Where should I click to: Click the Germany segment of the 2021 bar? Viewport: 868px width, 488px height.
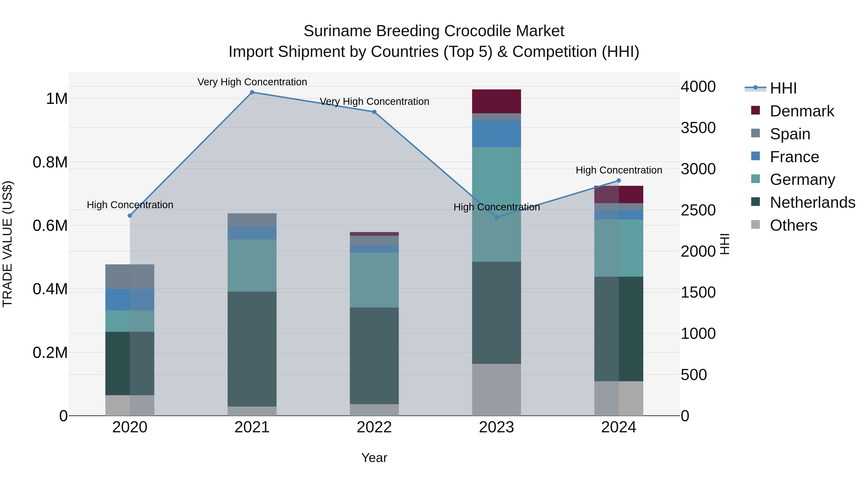tap(252, 266)
